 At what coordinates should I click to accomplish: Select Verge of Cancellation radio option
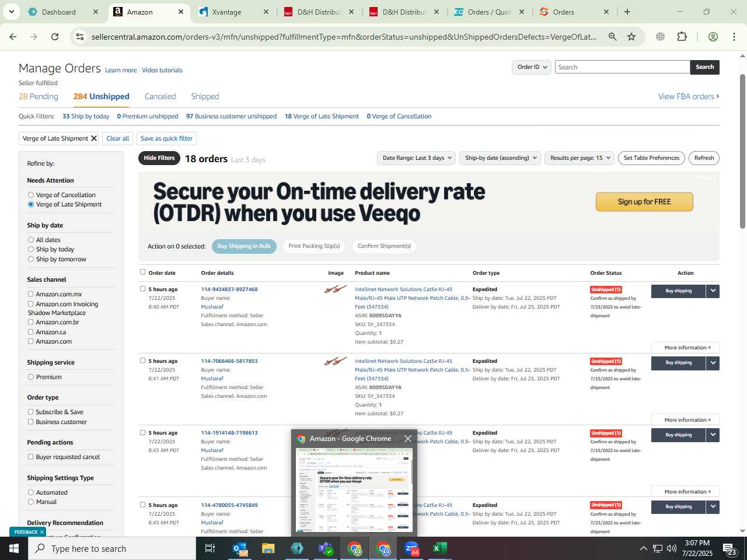tap(31, 195)
